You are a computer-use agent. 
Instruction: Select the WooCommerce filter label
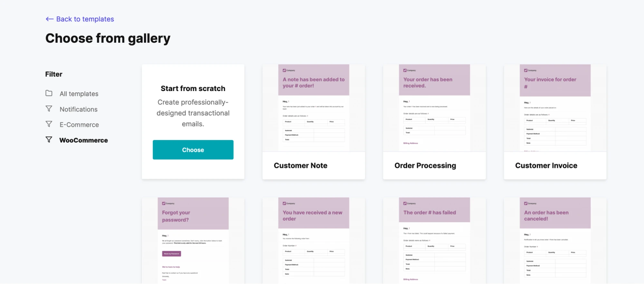(83, 140)
